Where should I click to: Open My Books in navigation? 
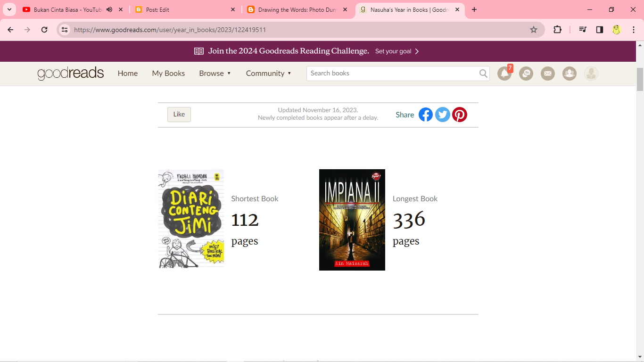click(168, 73)
